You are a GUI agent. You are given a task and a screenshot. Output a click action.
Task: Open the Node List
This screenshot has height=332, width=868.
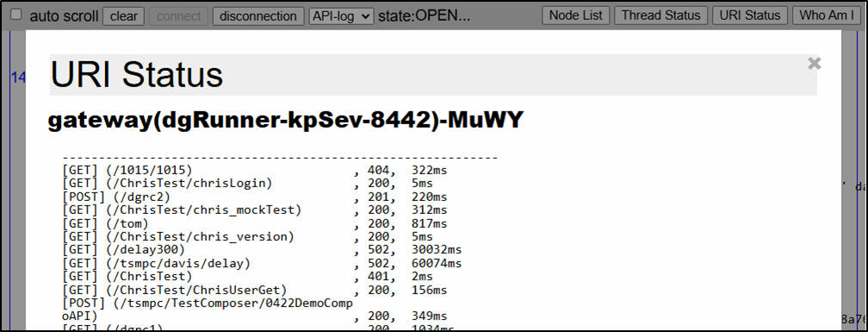(x=576, y=16)
